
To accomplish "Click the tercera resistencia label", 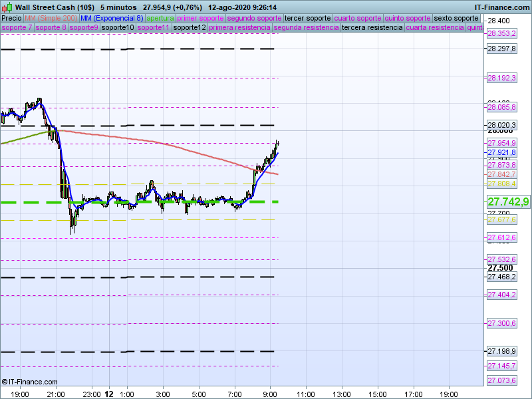I will pos(372,28).
